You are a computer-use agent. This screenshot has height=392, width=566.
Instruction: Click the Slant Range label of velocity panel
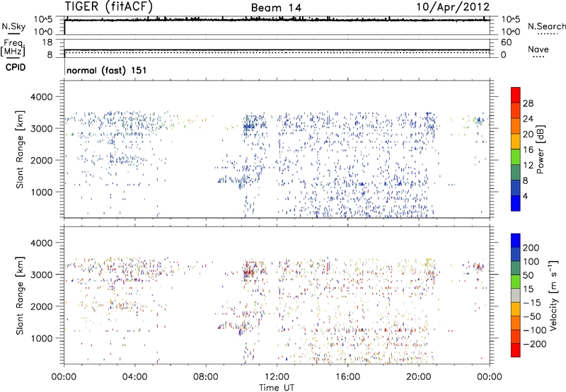click(x=20, y=295)
